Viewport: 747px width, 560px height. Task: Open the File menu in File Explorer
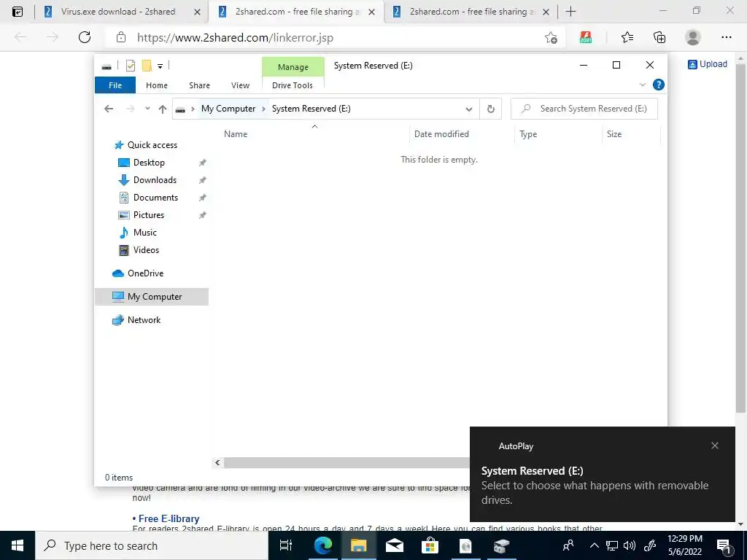115,85
